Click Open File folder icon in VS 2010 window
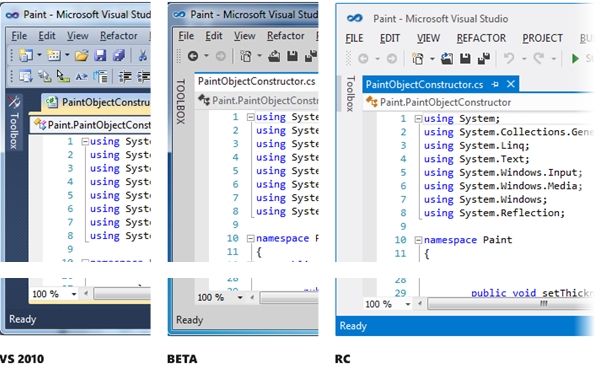Screen dimensions: 600x372 point(81,56)
